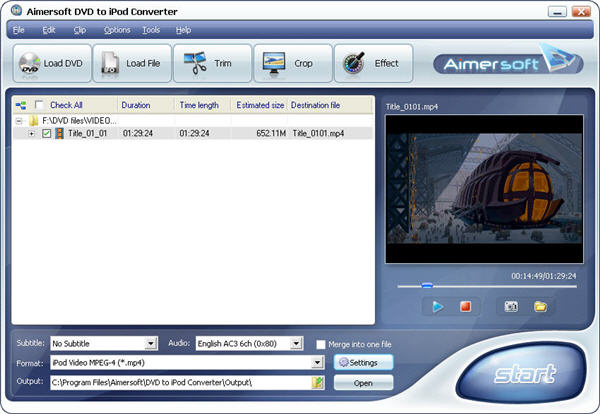600x414 pixels.
Task: Open the Effect tool
Action: point(373,63)
